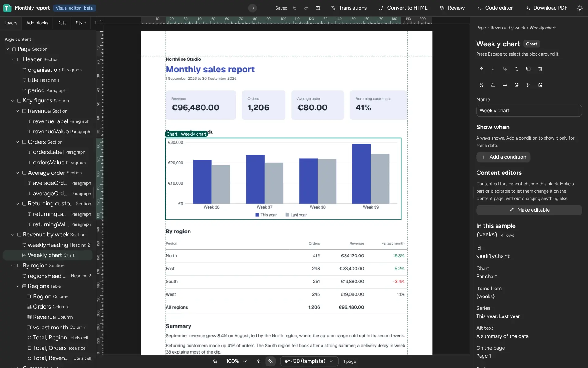Cut the block with scissors icon

(528, 85)
